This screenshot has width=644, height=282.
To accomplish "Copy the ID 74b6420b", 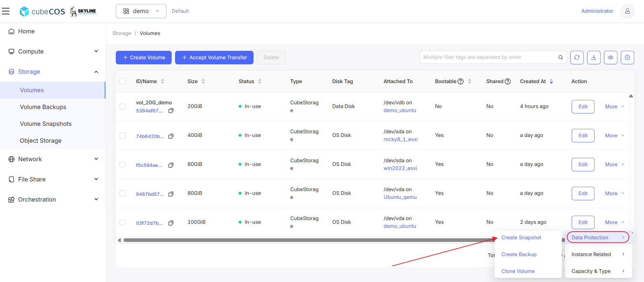I will point(171,136).
